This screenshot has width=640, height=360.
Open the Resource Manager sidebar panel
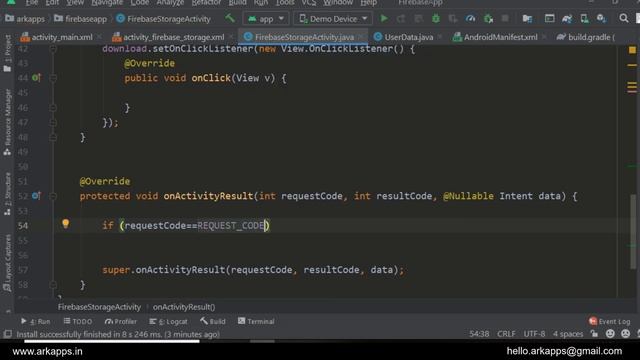(x=7, y=122)
